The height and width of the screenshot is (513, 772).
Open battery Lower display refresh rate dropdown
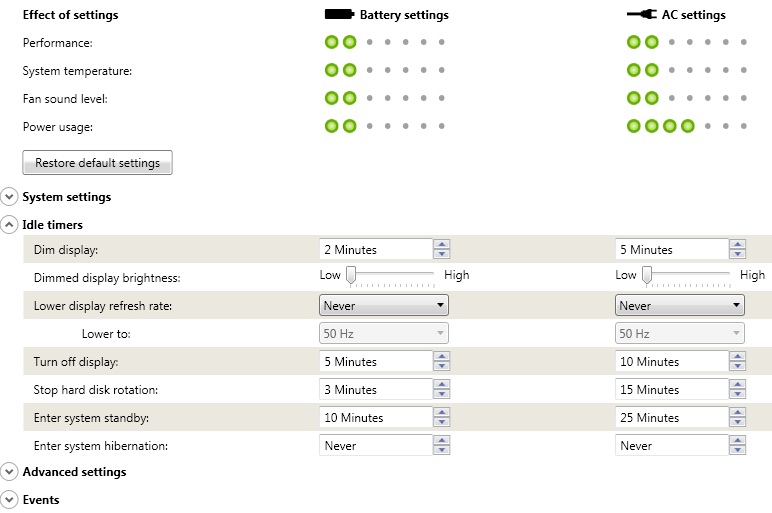coord(384,306)
